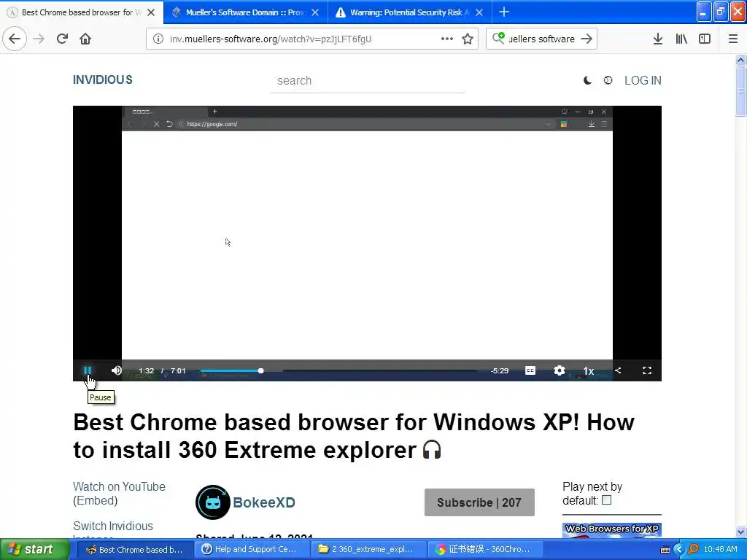The width and height of the screenshot is (747, 560).
Task: Click system tray search magnifier icon
Action: pyautogui.click(x=693, y=549)
